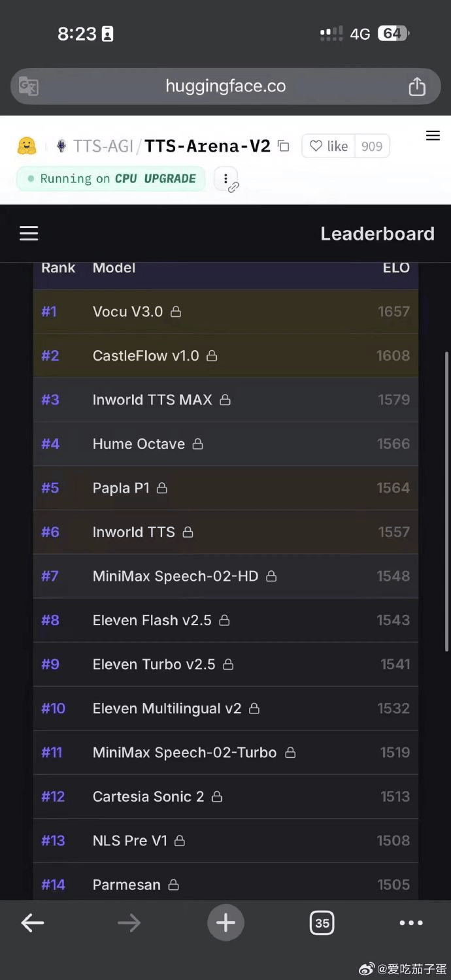Image resolution: width=451 pixels, height=980 pixels.
Task: Click the lock icon beside Hume Octave
Action: pyautogui.click(x=197, y=444)
